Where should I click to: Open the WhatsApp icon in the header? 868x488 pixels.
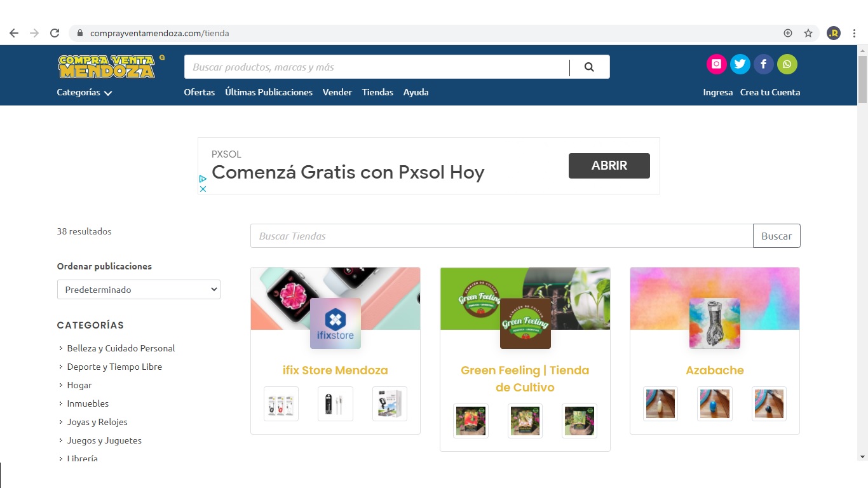click(x=787, y=64)
